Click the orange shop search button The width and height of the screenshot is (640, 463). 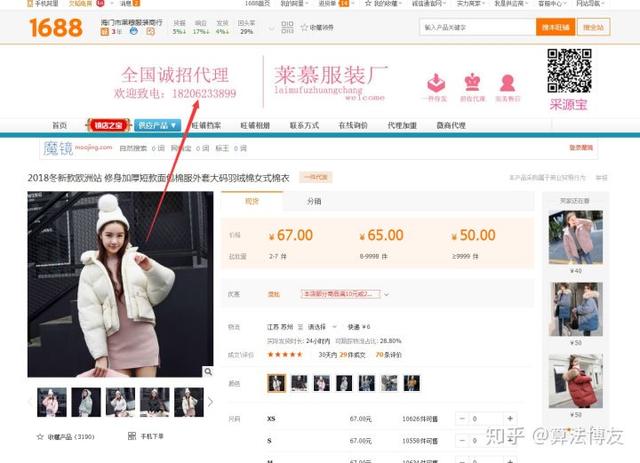pos(556,27)
